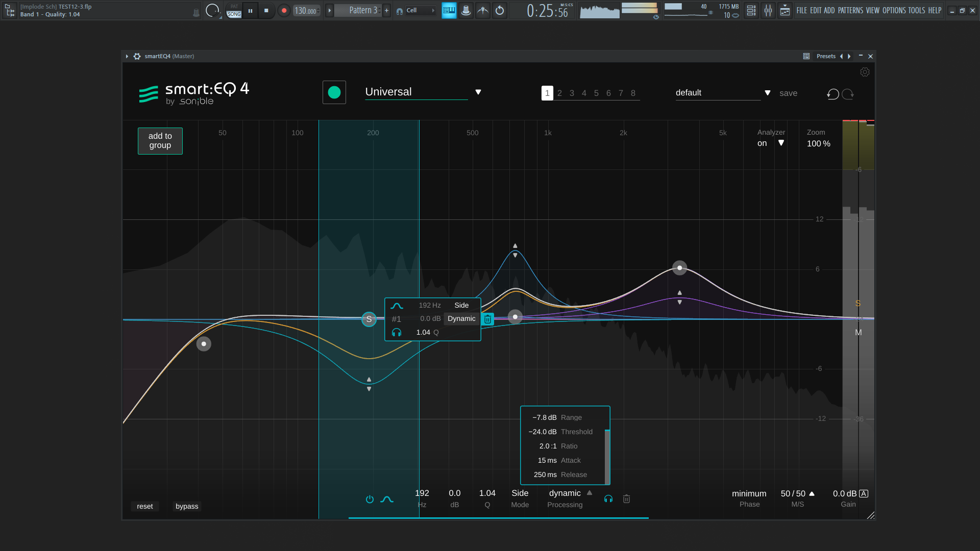Click the redo arrow icon
This screenshot has height=551, width=980.
tap(848, 94)
